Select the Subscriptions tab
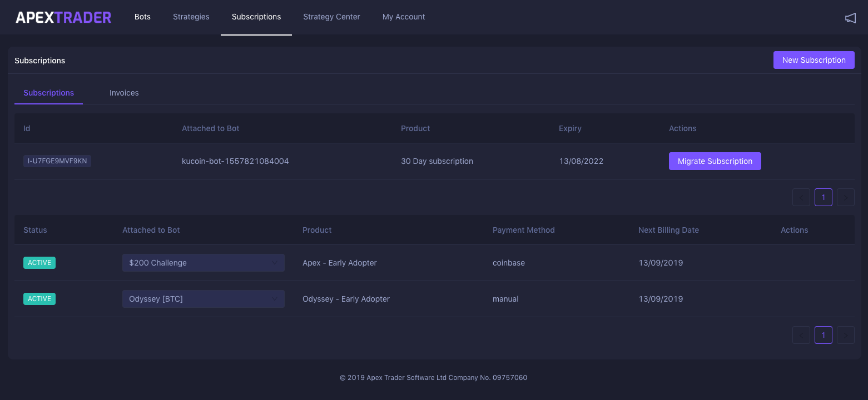Viewport: 868px width, 400px height. point(48,92)
